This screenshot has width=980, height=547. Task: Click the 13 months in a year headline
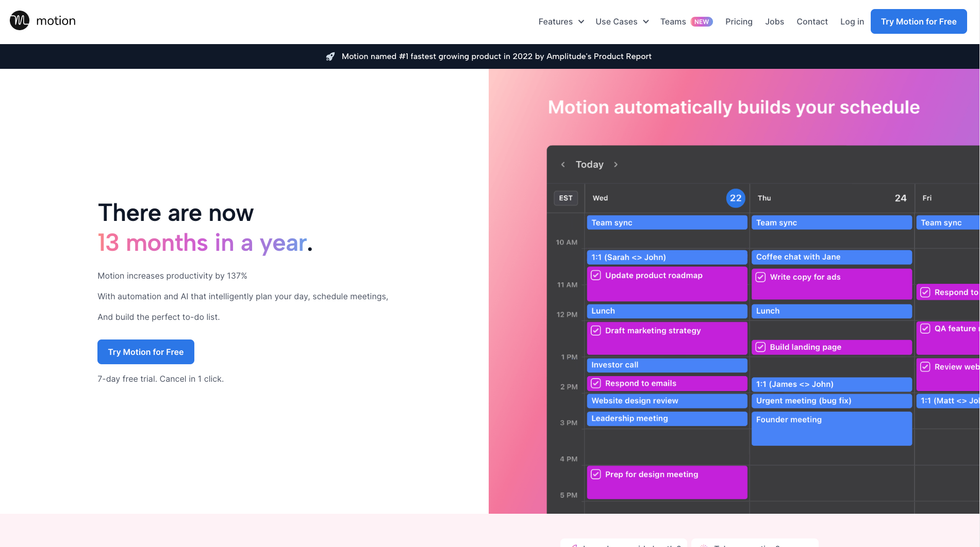(205, 243)
